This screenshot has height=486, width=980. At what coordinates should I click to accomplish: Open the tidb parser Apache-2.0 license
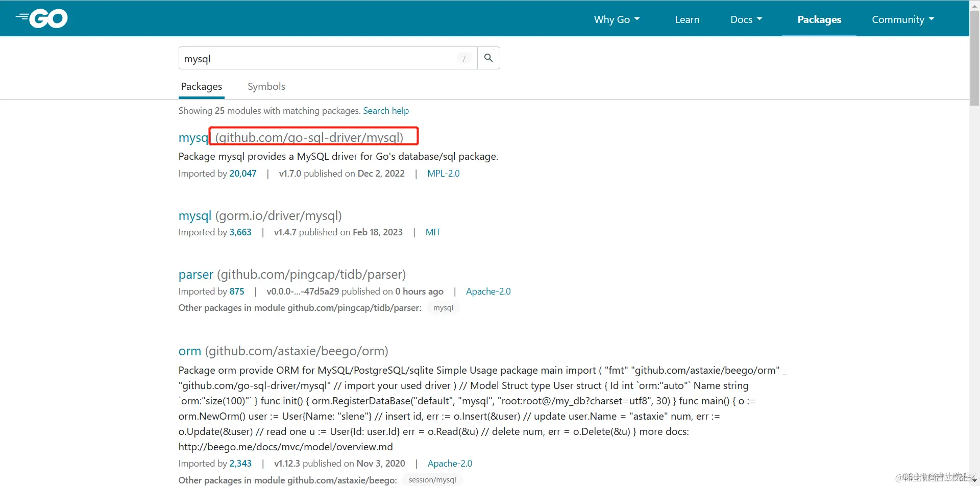tap(488, 291)
